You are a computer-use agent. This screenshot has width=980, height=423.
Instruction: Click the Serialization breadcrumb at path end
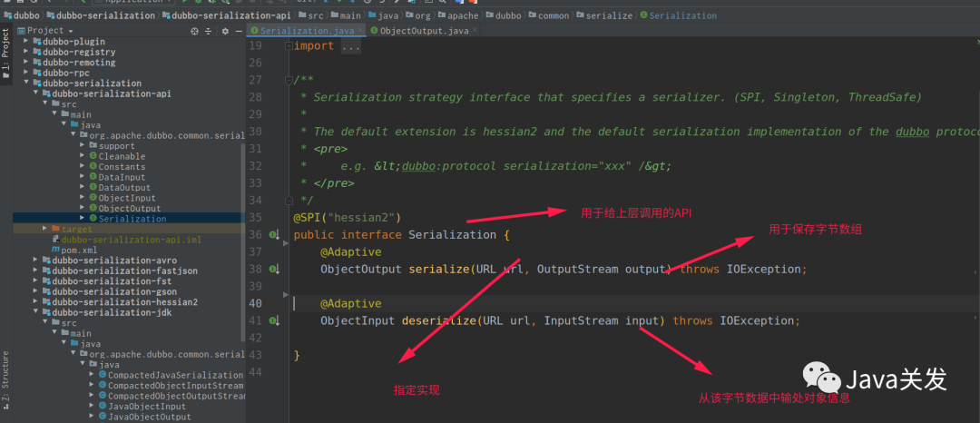pyautogui.click(x=678, y=15)
